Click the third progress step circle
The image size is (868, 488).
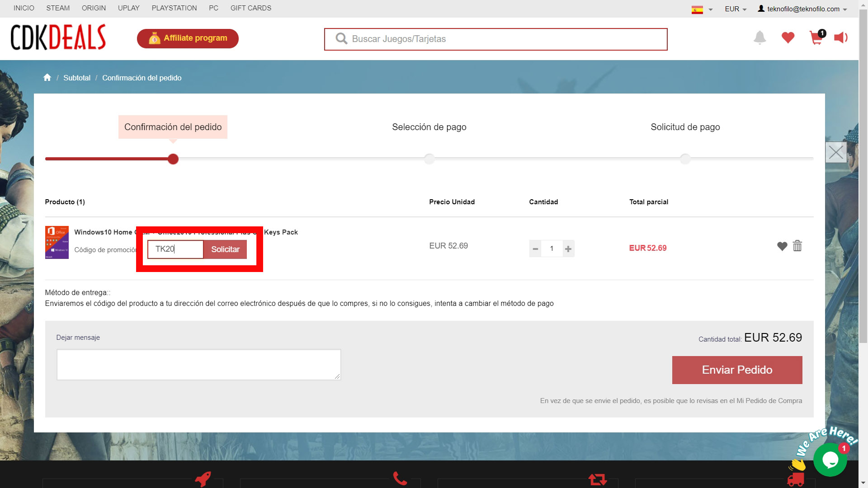685,159
